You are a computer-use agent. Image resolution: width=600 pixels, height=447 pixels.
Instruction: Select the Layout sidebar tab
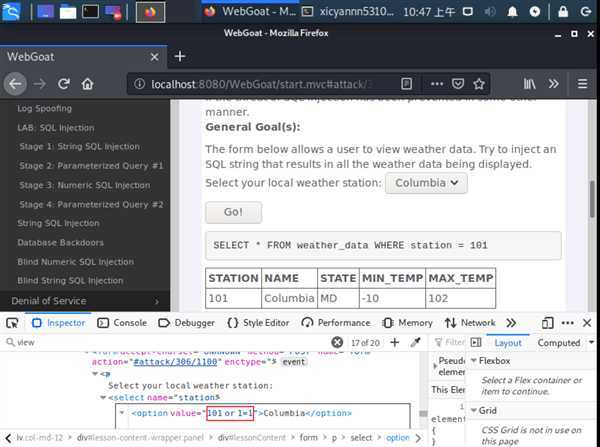508,343
